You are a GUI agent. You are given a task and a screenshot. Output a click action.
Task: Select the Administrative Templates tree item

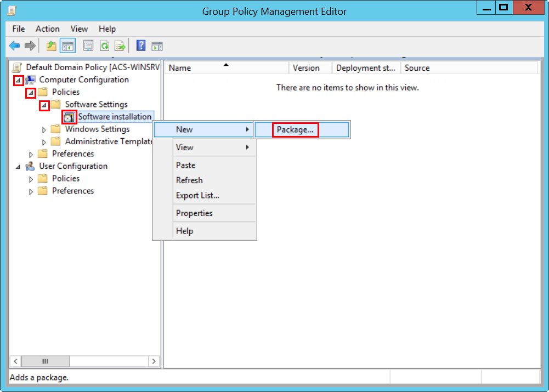(x=109, y=141)
